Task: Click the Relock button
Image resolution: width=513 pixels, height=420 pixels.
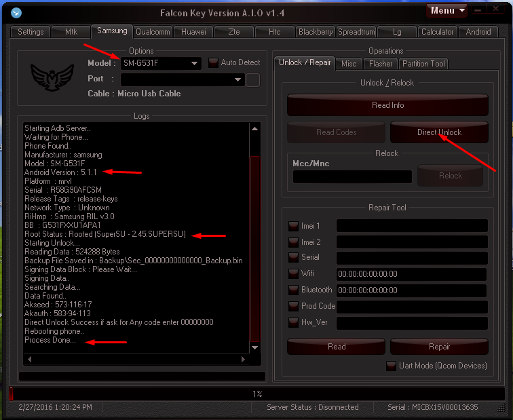Action: (450, 176)
